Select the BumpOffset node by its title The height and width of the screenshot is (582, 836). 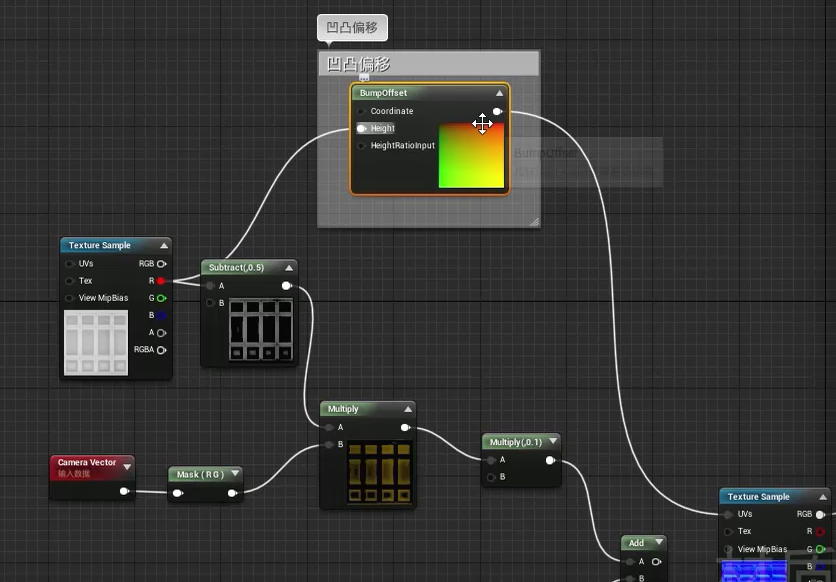[x=383, y=93]
